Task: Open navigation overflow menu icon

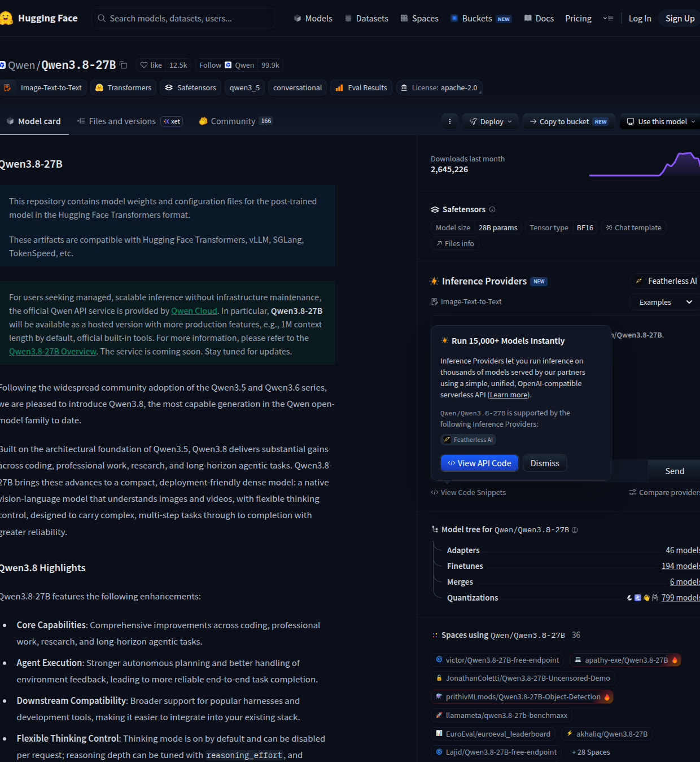Action: (608, 18)
